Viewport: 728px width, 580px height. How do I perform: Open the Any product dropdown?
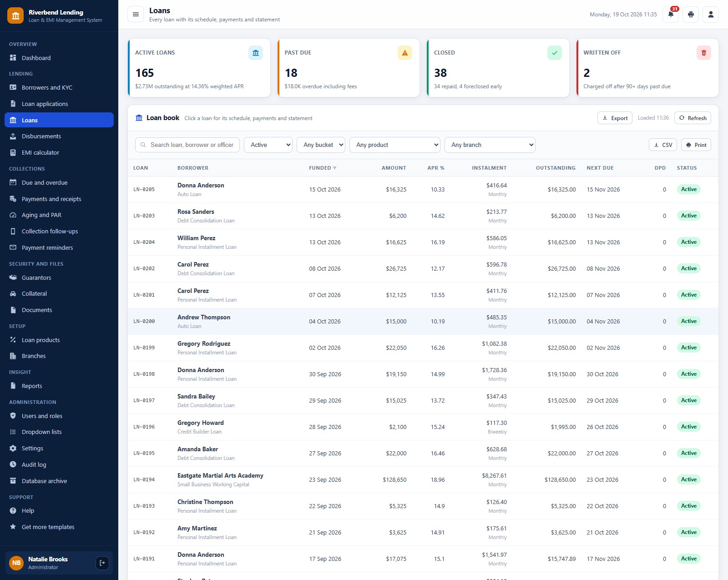[x=395, y=145]
